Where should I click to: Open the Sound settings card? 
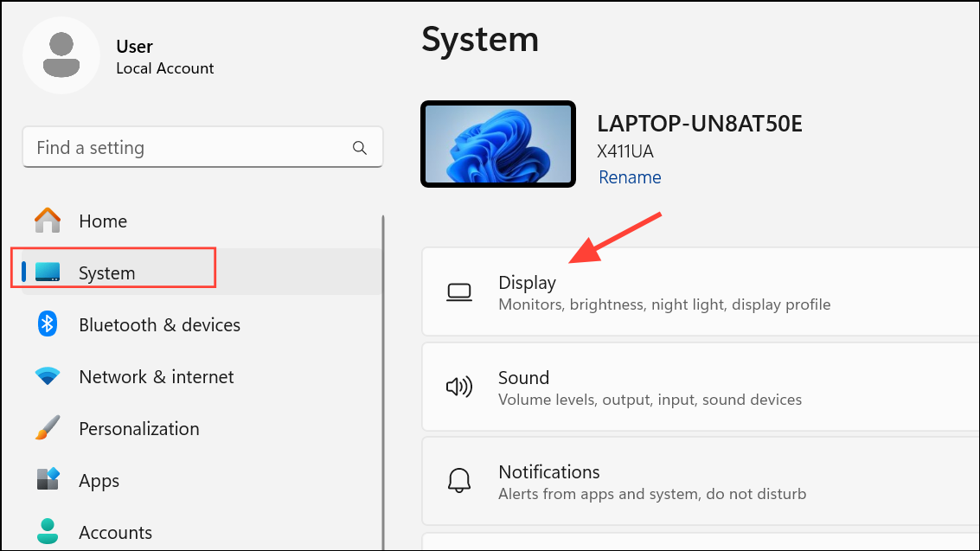click(701, 387)
